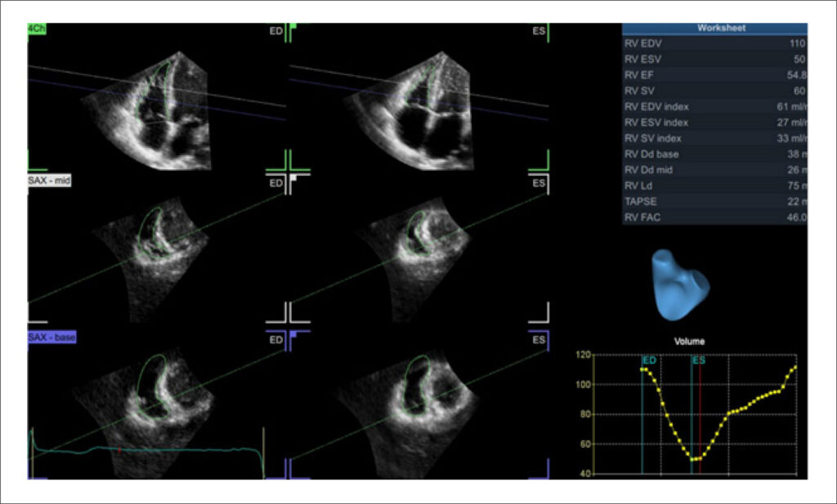Select the RV Dd base row

pos(714,154)
